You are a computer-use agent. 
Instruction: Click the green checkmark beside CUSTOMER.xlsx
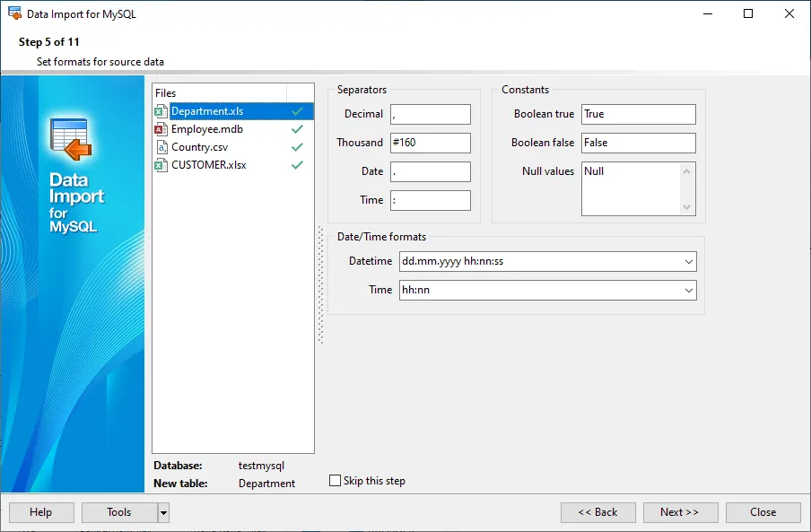(297, 165)
